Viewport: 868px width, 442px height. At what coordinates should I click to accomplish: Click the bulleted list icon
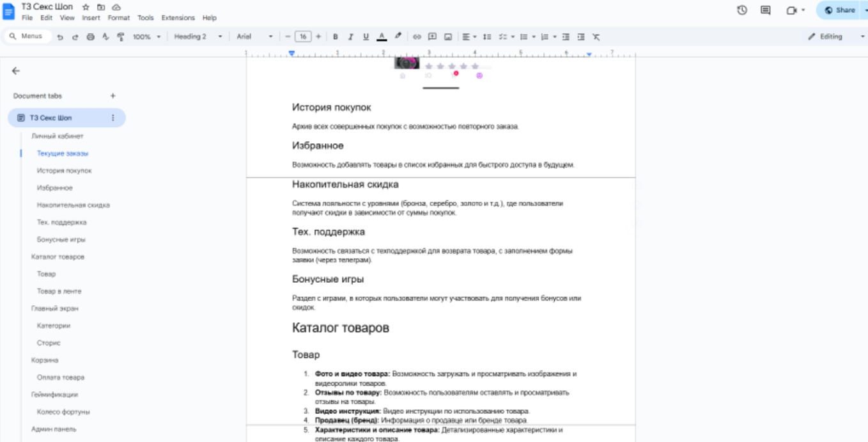click(523, 37)
